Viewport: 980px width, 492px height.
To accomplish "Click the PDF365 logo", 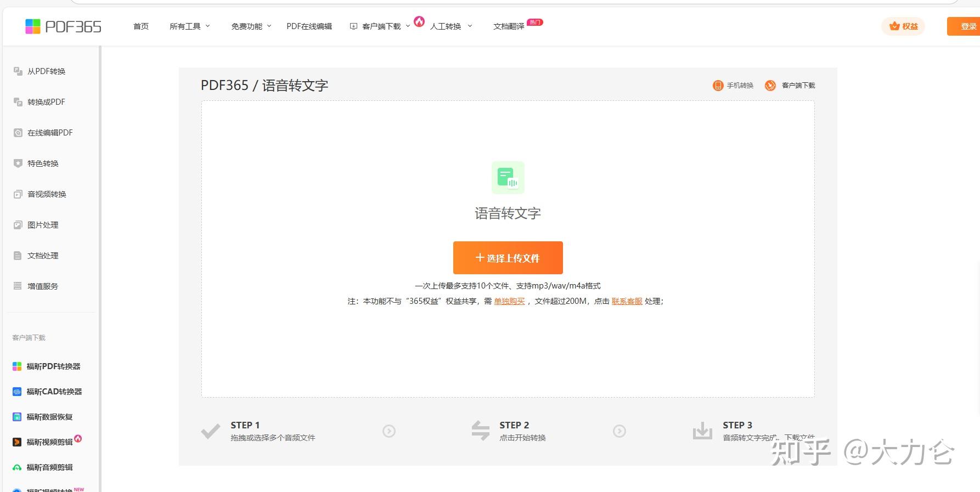I will 63,26.
